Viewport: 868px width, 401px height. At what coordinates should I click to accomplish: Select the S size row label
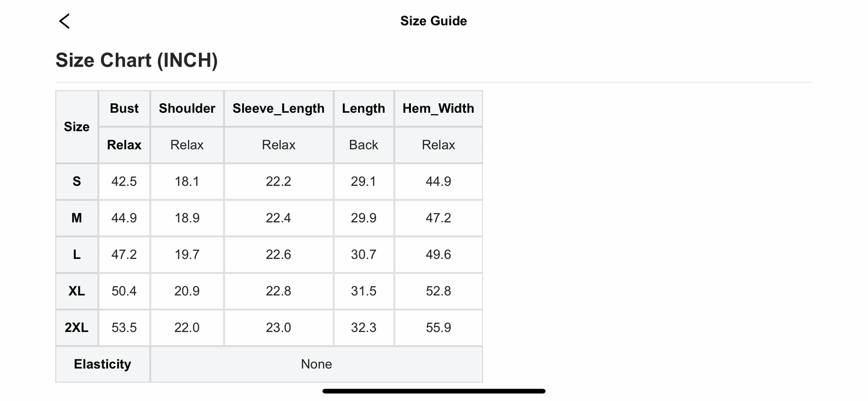[x=77, y=181]
